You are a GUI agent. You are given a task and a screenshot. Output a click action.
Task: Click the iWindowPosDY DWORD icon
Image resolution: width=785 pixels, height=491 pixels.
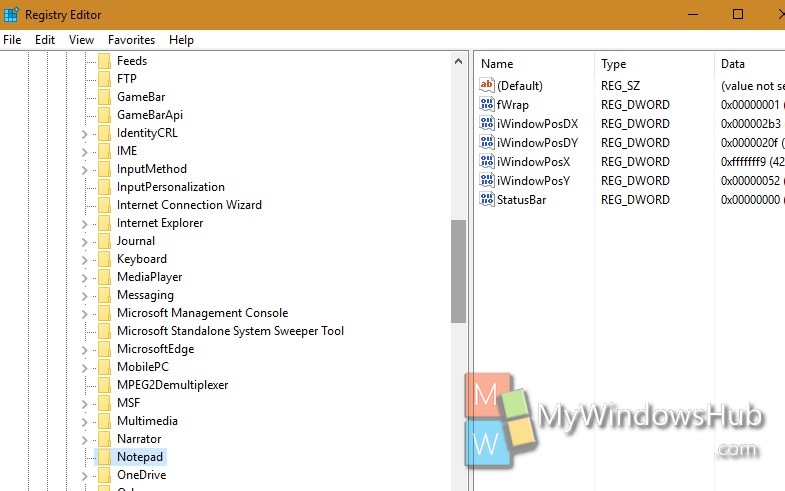click(x=487, y=142)
